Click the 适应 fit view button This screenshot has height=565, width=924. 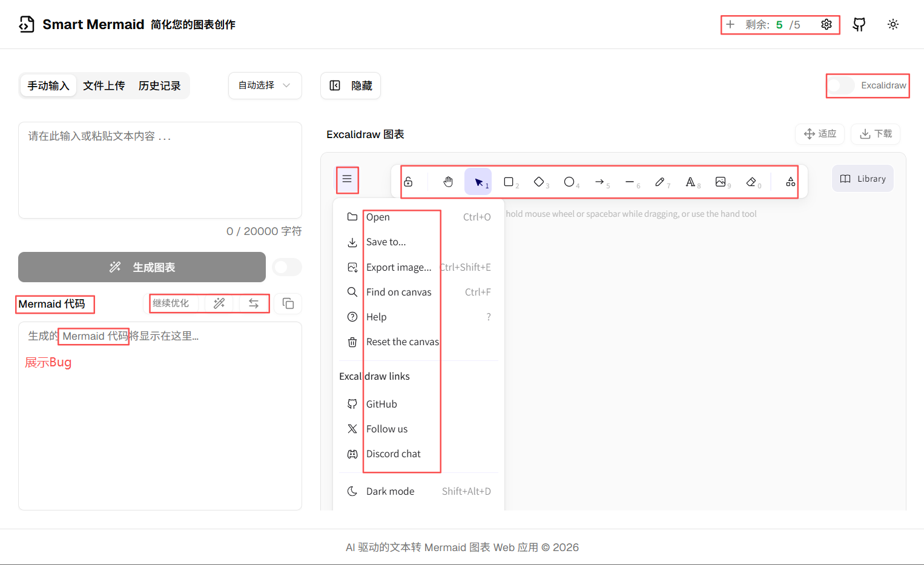coord(820,134)
